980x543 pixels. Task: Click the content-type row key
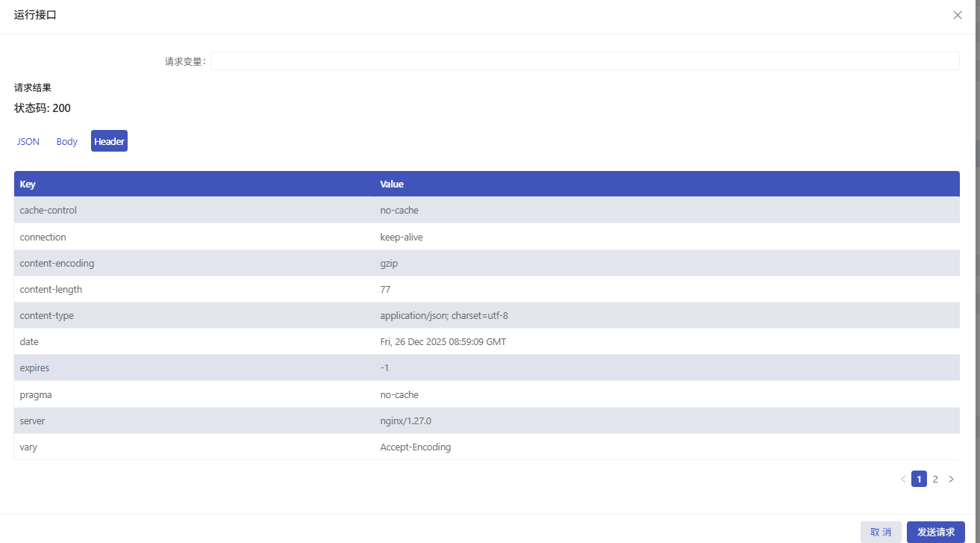[x=47, y=315]
